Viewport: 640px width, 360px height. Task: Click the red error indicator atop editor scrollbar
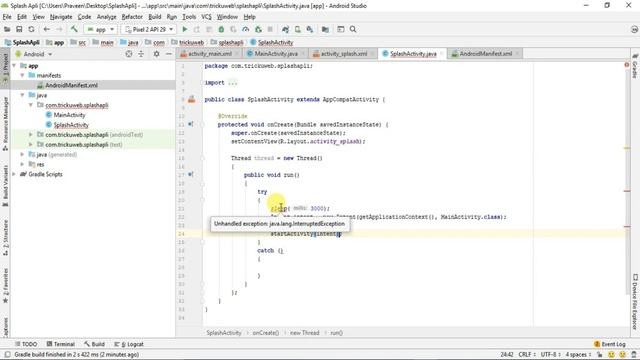click(x=627, y=65)
